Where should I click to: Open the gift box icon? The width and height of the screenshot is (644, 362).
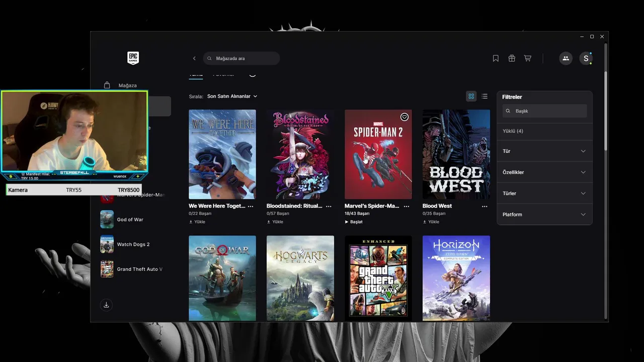click(x=512, y=58)
